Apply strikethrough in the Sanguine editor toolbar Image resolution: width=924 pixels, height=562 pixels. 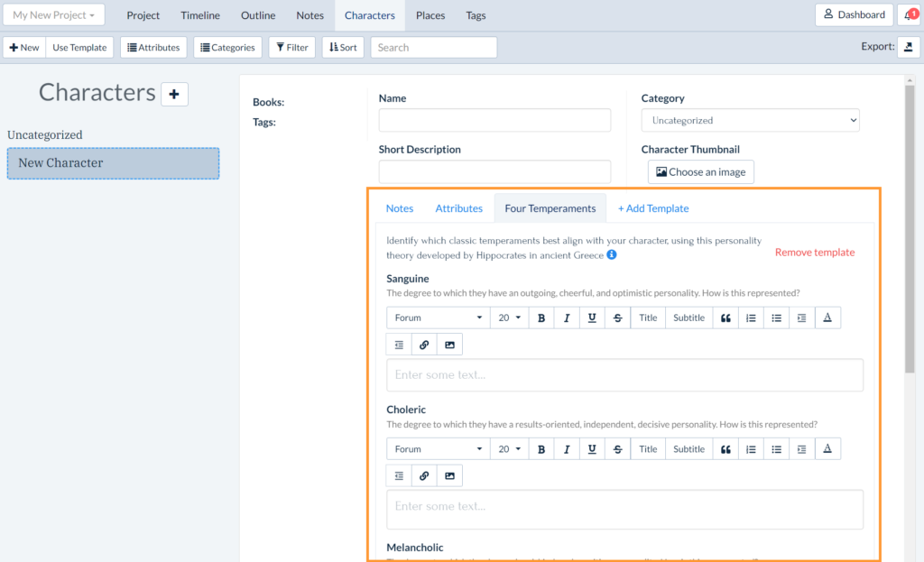(617, 318)
